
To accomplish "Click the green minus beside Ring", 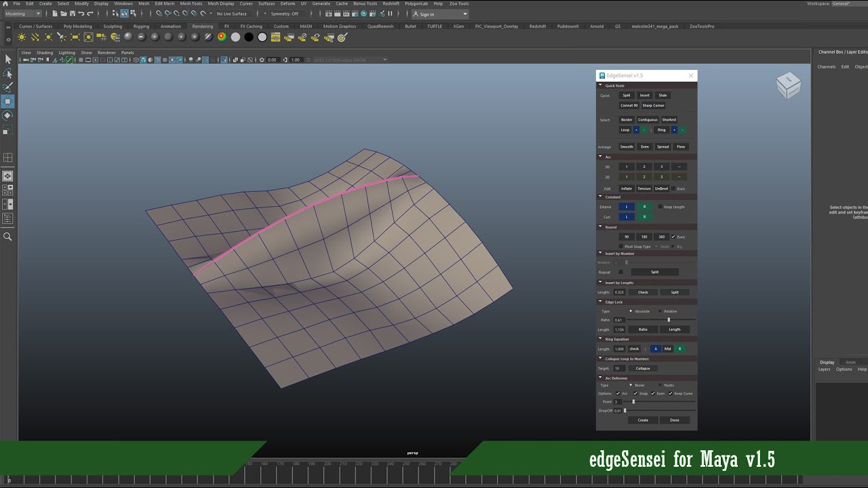I will click(682, 129).
